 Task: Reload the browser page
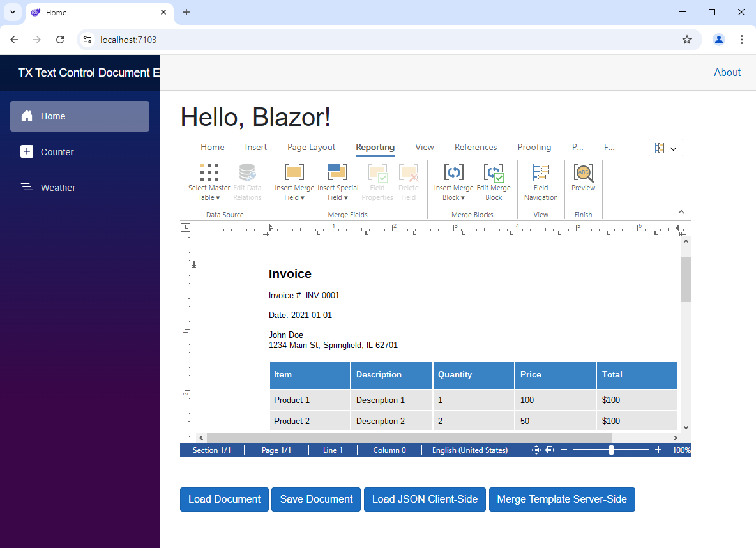60,40
